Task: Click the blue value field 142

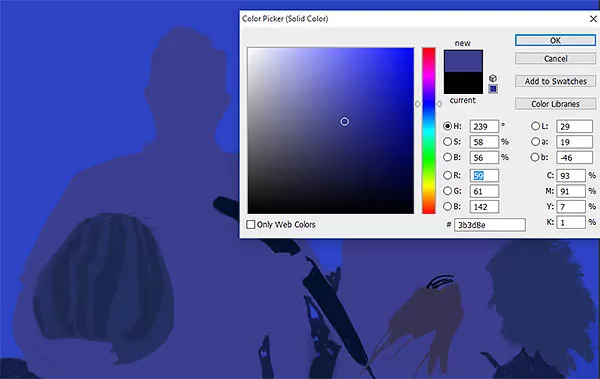Action: 484,207
